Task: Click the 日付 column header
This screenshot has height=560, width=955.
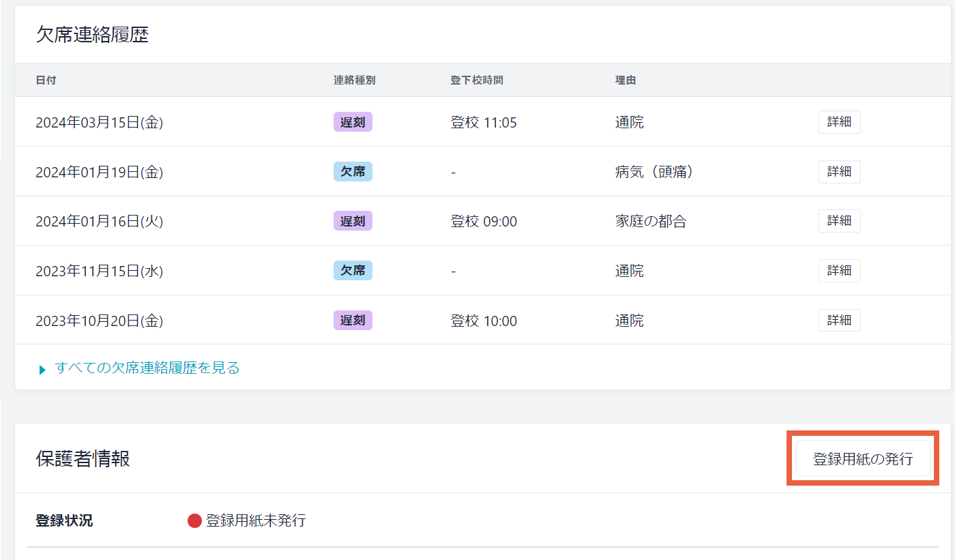Action: click(x=46, y=80)
